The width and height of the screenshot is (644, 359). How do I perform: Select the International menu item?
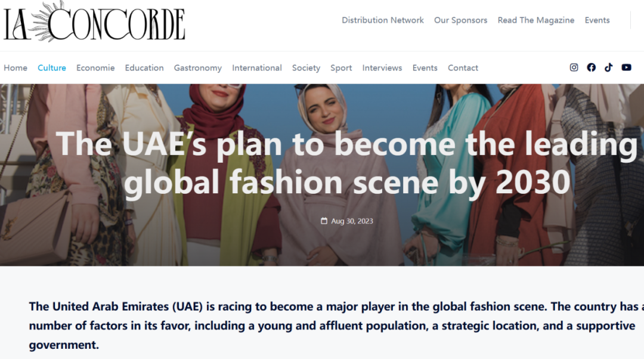pyautogui.click(x=256, y=68)
